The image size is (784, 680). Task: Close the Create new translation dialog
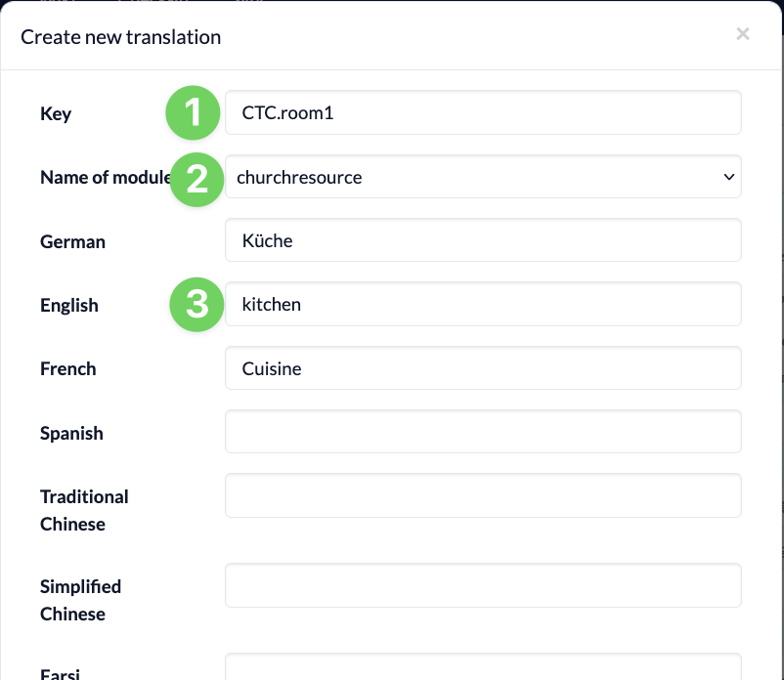[743, 34]
